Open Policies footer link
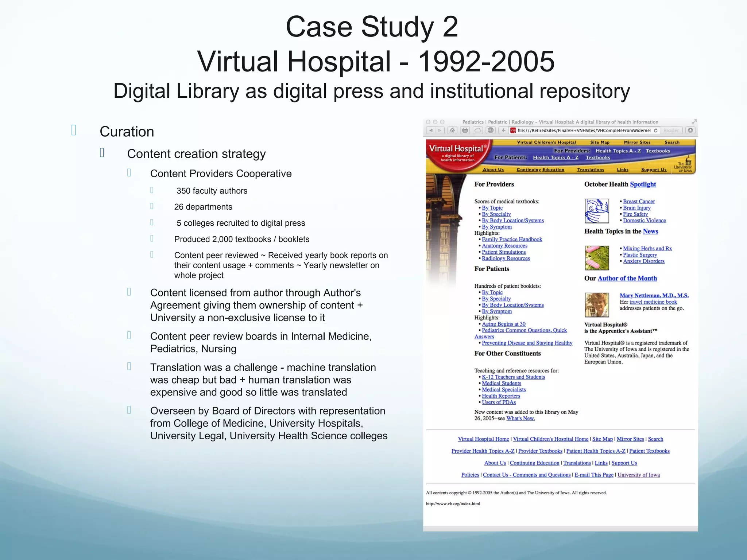This screenshot has width=747, height=560. tap(470, 475)
